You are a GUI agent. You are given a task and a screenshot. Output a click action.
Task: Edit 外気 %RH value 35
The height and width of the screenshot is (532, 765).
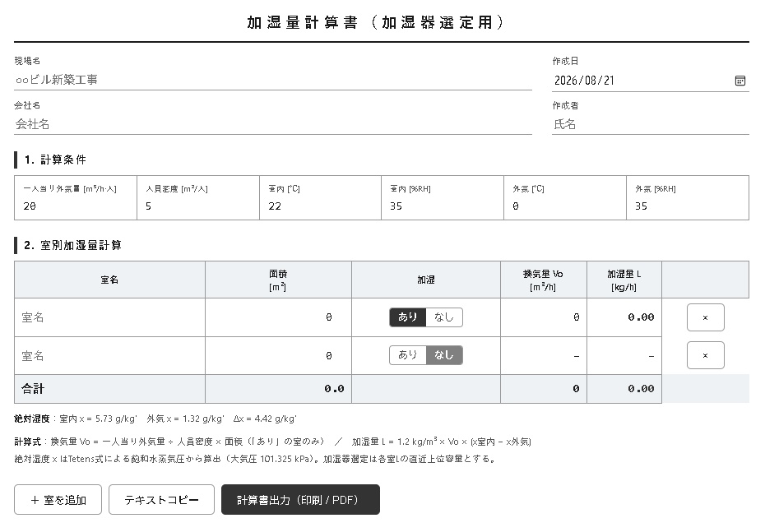point(688,206)
